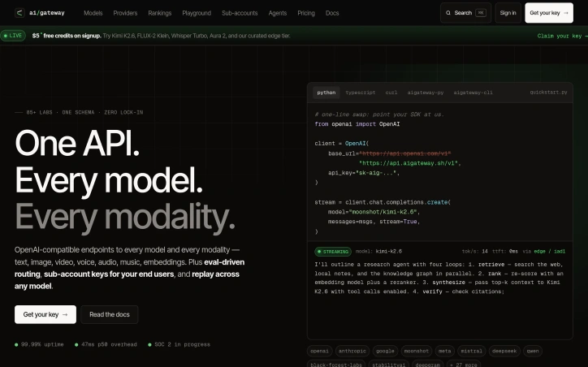This screenshot has height=367, width=588.
Task: Click the openai provider chip
Action: [x=319, y=352]
